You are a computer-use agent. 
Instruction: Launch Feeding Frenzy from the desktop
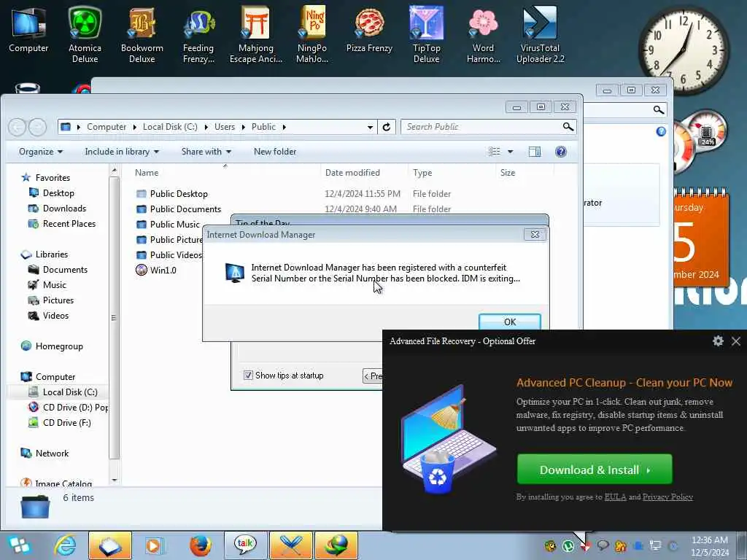click(198, 35)
